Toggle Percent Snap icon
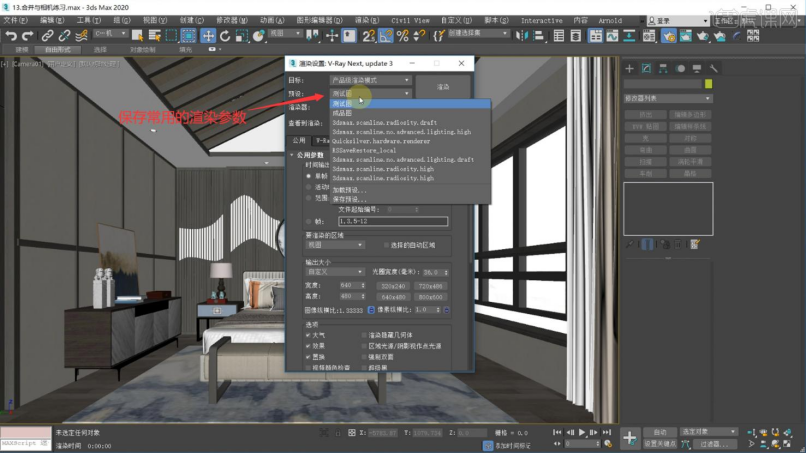806x454 pixels. (x=402, y=35)
